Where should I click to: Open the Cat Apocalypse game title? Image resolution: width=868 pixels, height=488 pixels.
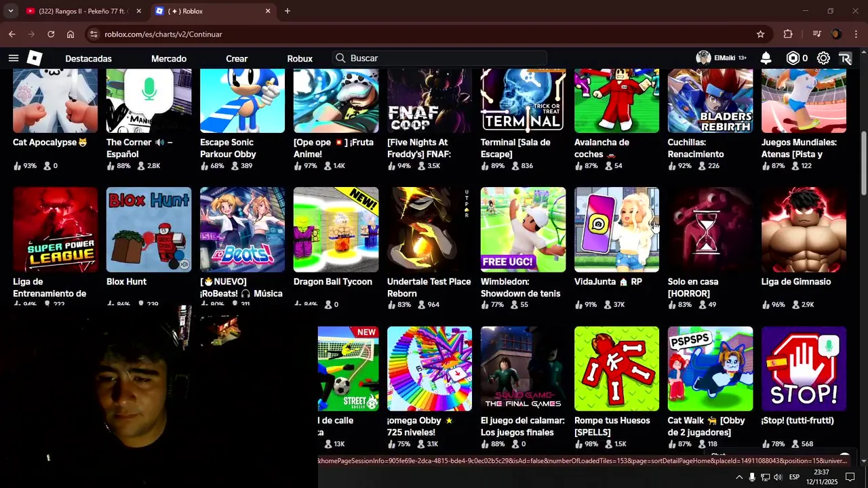click(50, 142)
